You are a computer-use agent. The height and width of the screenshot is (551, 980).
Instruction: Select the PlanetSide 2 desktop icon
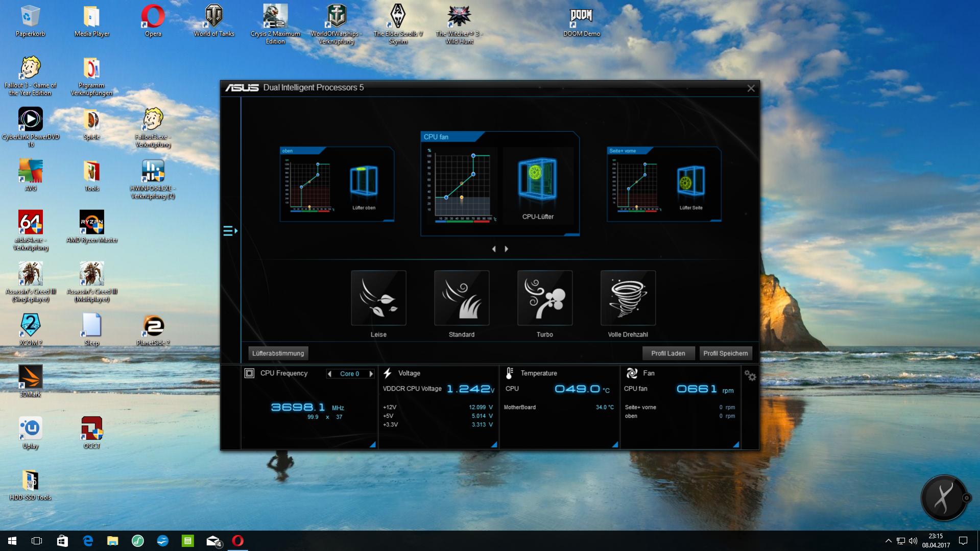click(x=153, y=329)
